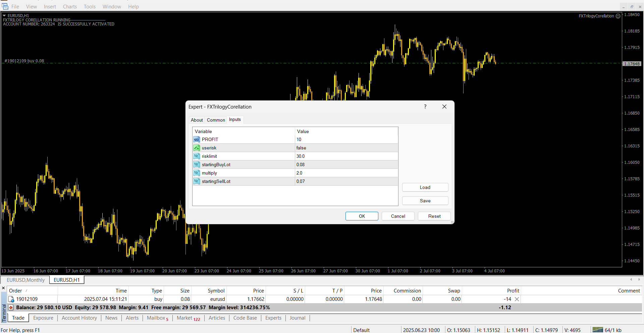Switch to the EURUSD,Monthly chart tab

25,280
